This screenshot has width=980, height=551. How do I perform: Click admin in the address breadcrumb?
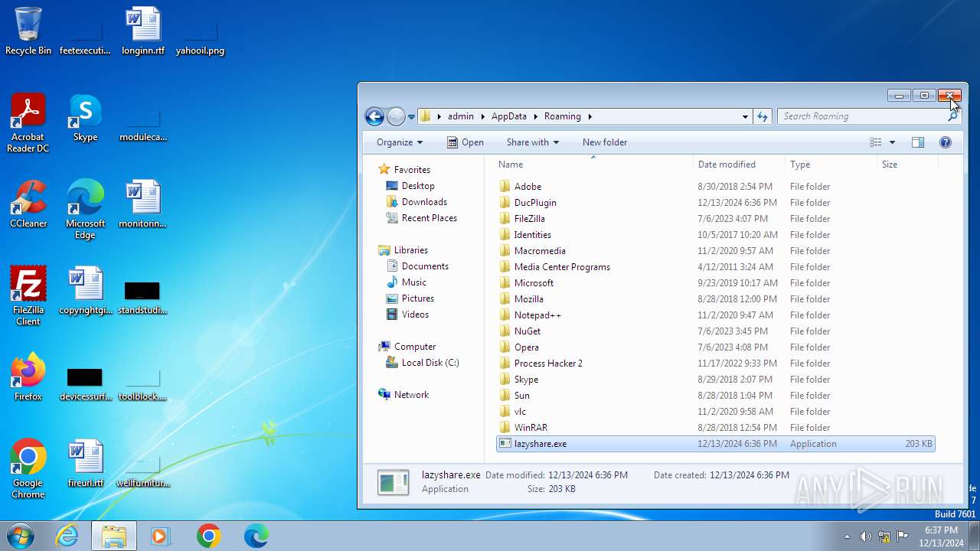461,116
